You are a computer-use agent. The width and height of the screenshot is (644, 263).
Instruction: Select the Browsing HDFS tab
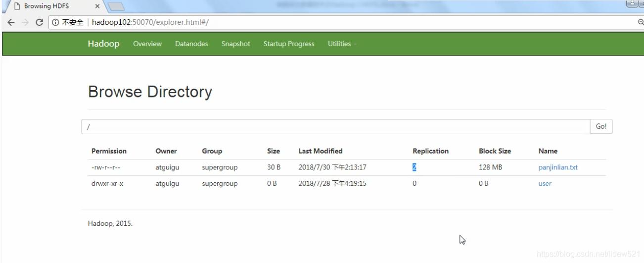(47, 6)
